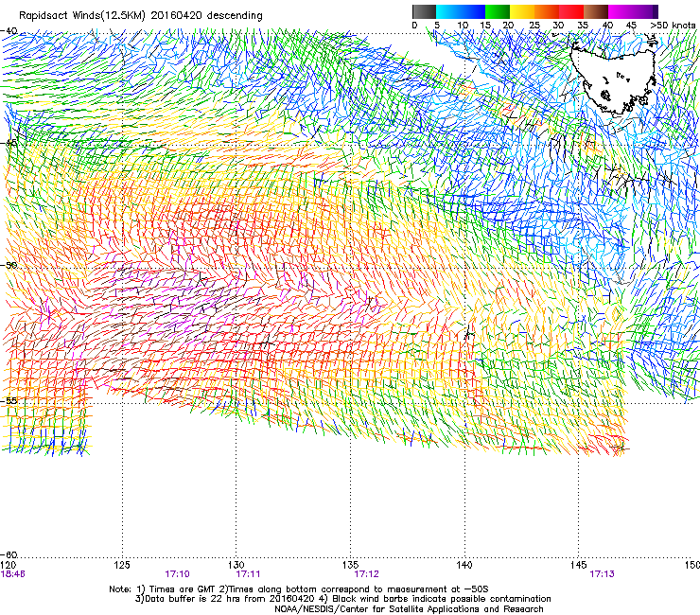Click the magenta 40-45 knots legend swatch

(621, 11)
